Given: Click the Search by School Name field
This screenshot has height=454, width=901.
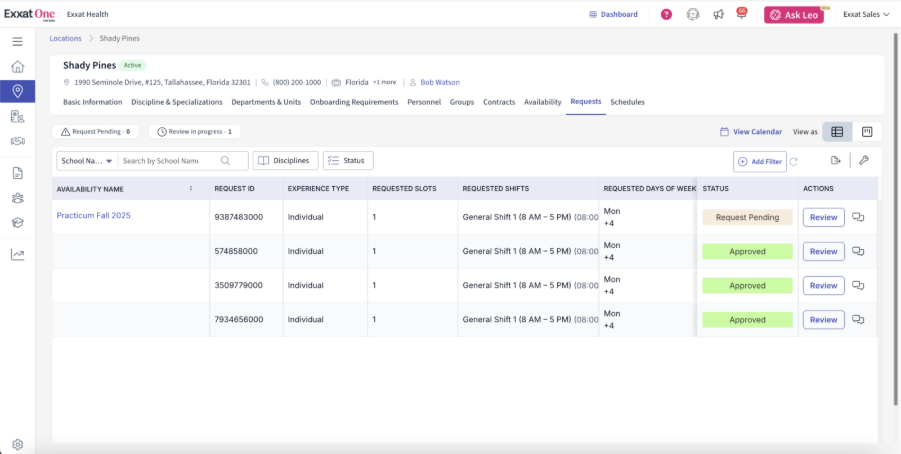Looking at the screenshot, I should click(x=168, y=161).
